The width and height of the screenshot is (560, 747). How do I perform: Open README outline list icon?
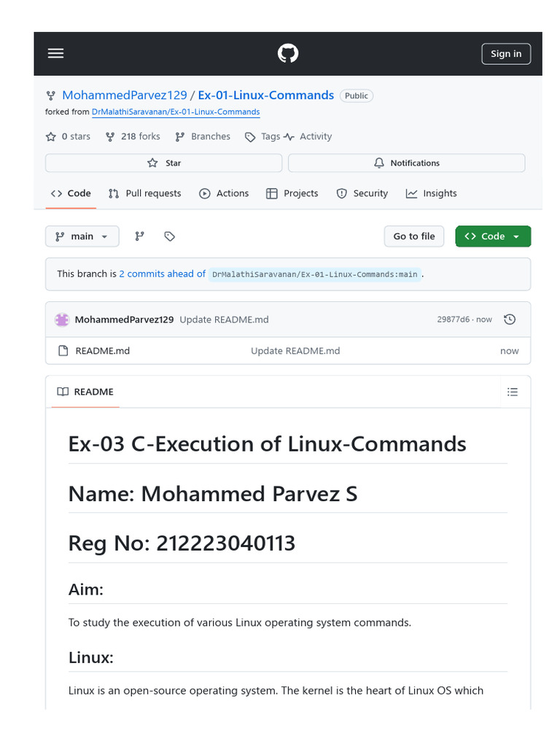coord(513,392)
